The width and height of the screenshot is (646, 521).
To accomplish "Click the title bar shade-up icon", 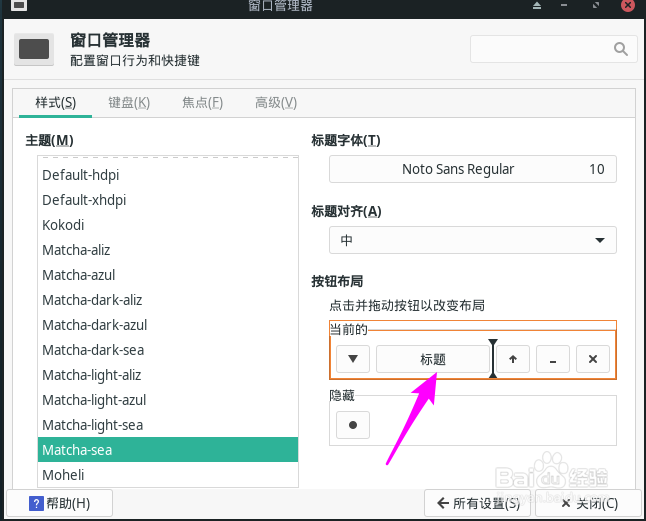I will pos(536,5).
